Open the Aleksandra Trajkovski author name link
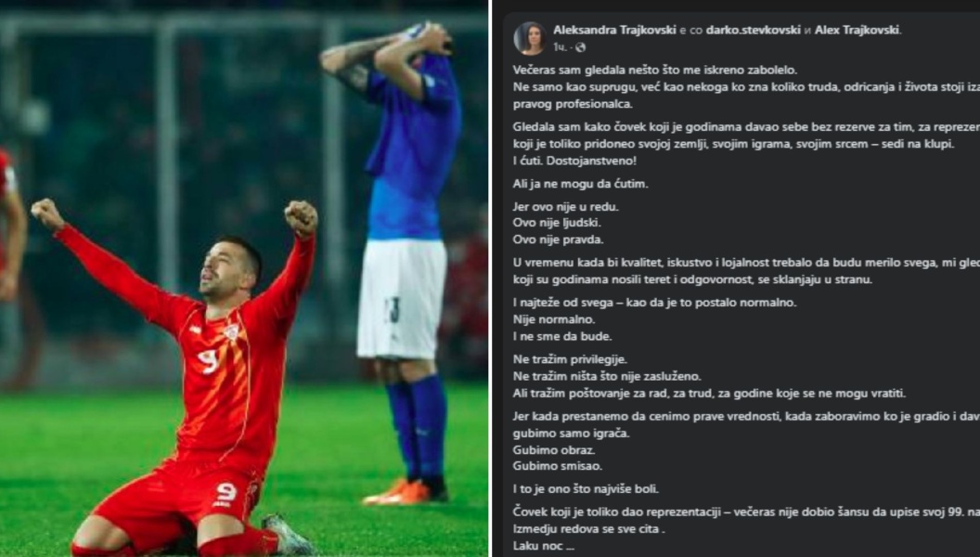 click(x=614, y=30)
